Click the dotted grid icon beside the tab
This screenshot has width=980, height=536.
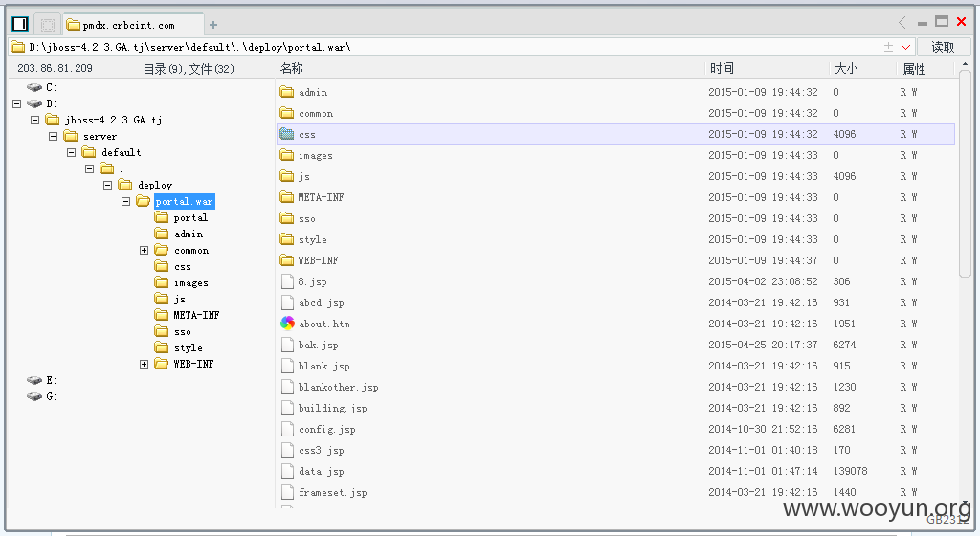point(48,25)
